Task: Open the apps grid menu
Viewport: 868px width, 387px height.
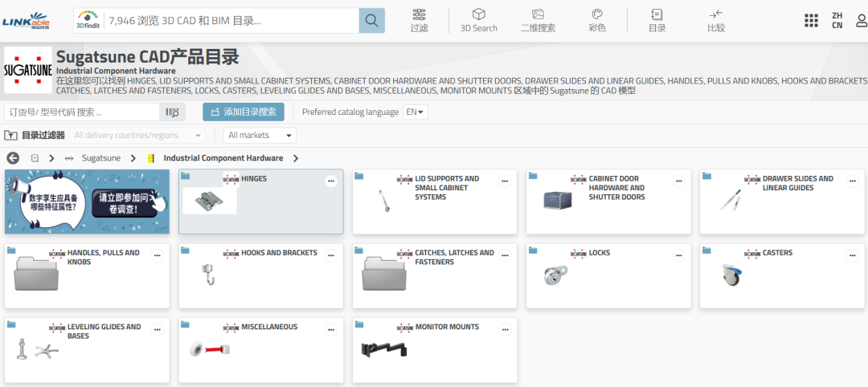Action: (811, 20)
